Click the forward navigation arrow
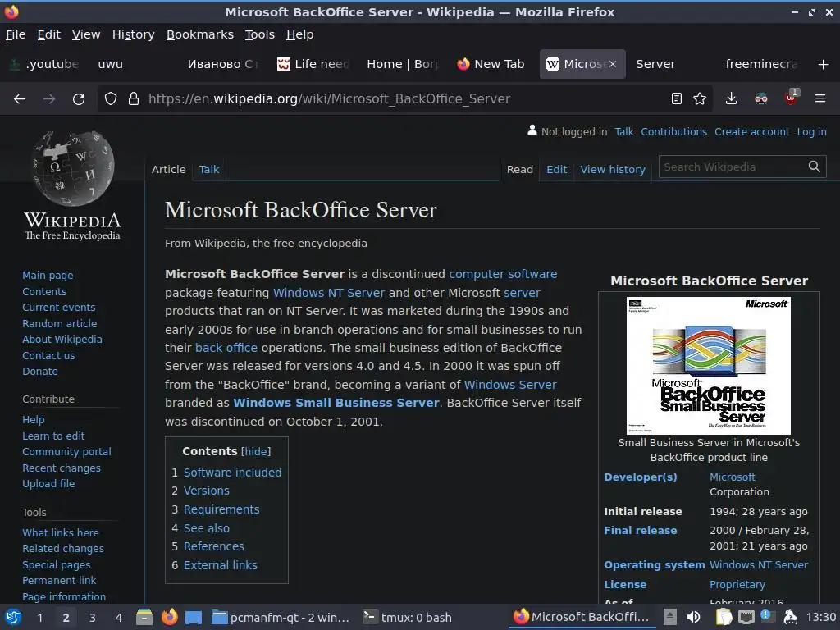 click(x=49, y=98)
